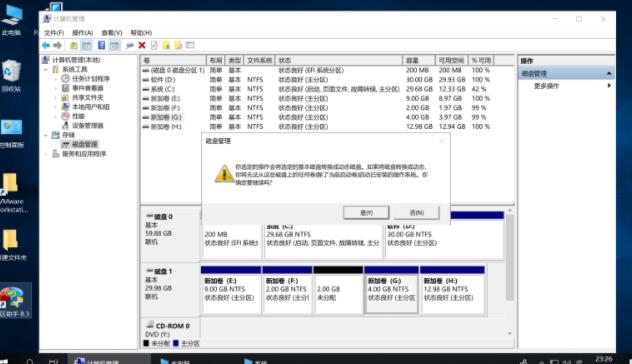
Task: Click the 是(Y) button in the dialog
Action: [366, 212]
